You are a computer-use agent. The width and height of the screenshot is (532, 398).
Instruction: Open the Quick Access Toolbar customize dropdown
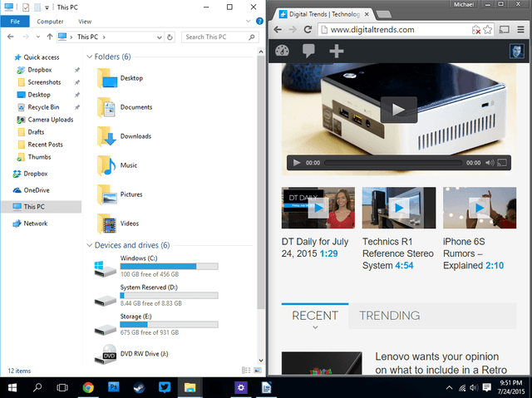[x=47, y=7]
